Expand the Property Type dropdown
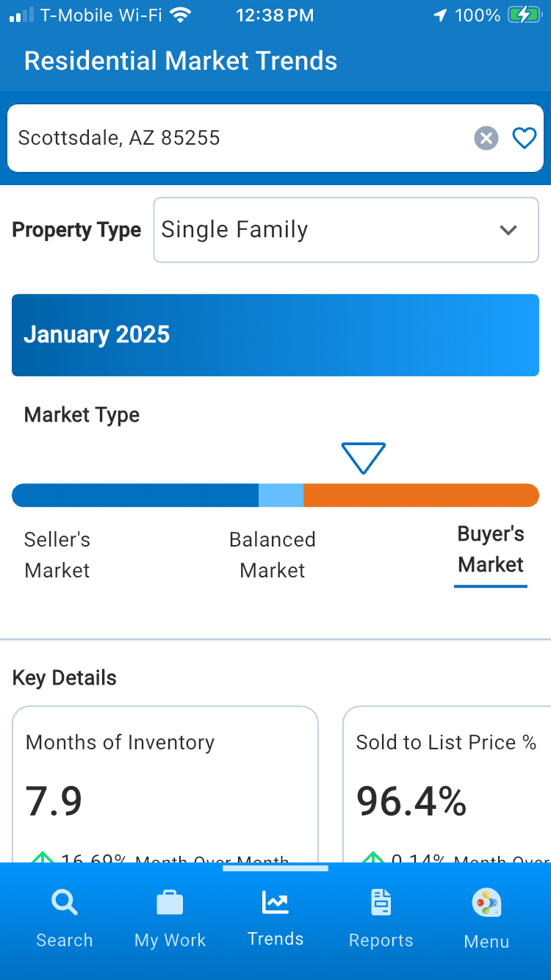551x980 pixels. click(x=345, y=230)
